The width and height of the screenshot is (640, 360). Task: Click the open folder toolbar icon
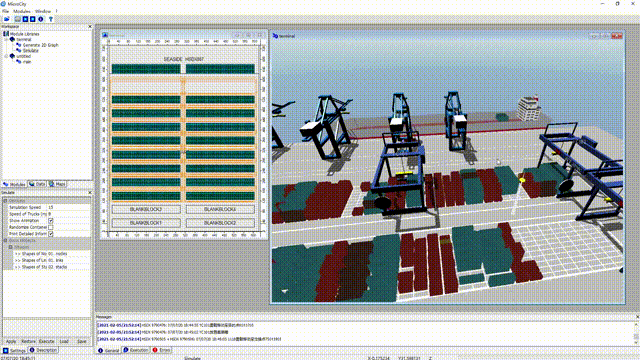7,19
